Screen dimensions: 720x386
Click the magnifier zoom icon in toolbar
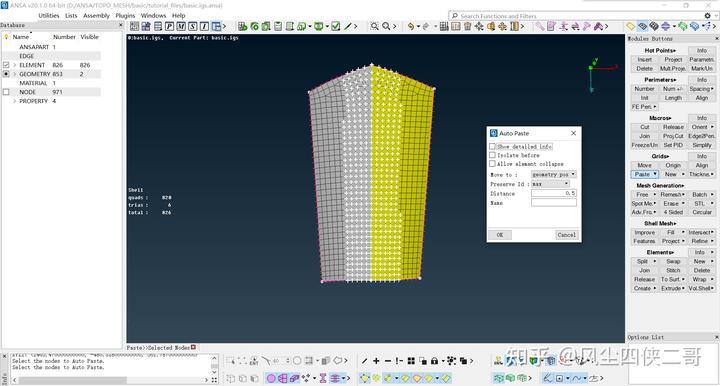386,27
